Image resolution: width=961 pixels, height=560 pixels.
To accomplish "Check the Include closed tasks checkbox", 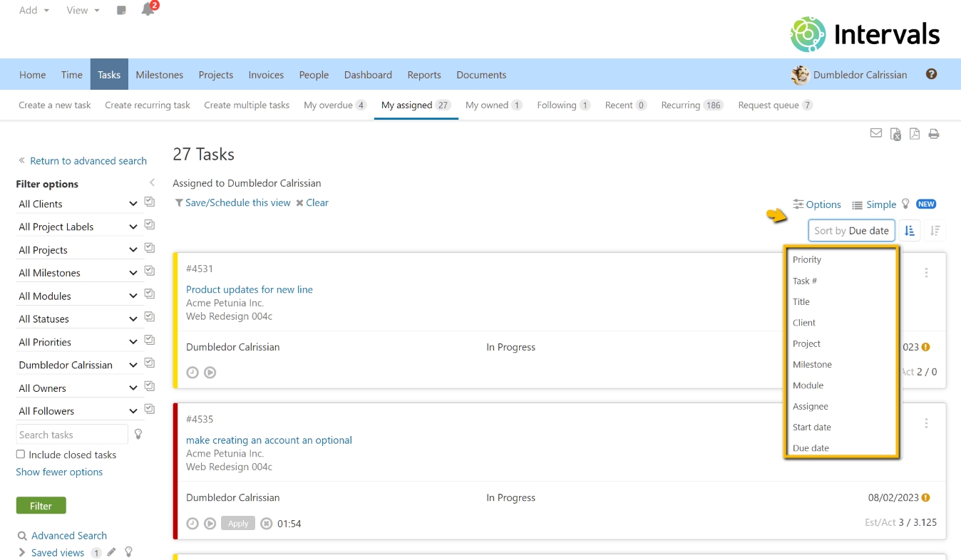I will coord(21,455).
